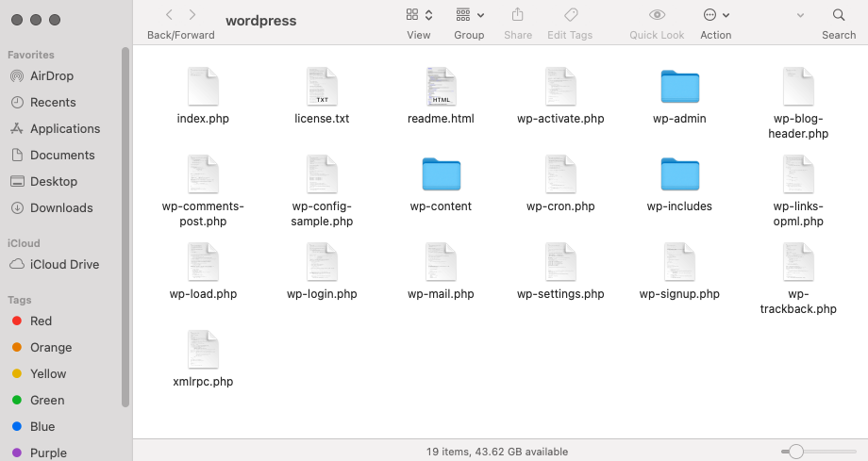Open AirDrop in the sidebar
Screen dimensions: 868x461
[x=52, y=75]
